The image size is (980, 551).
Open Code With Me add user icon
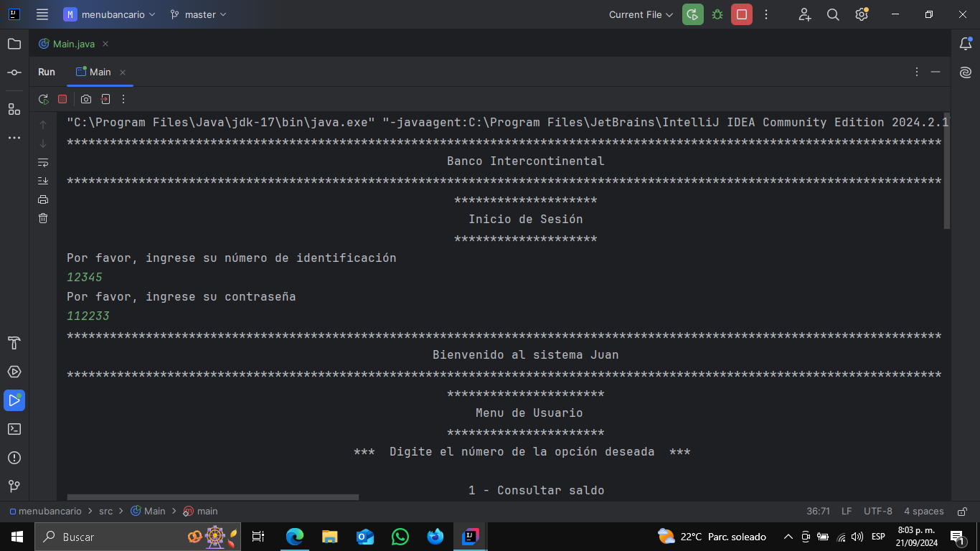[x=804, y=14]
